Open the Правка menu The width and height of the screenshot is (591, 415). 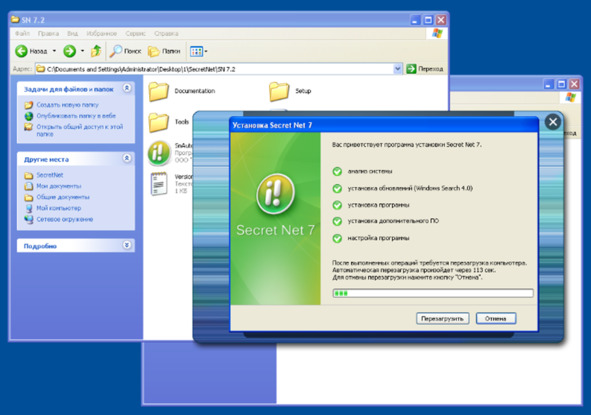pyautogui.click(x=48, y=34)
